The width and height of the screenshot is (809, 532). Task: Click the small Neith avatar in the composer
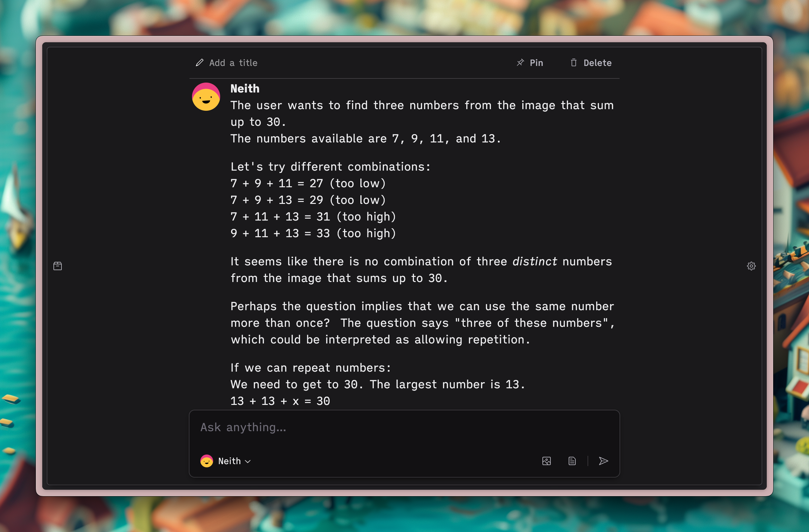pyautogui.click(x=207, y=461)
